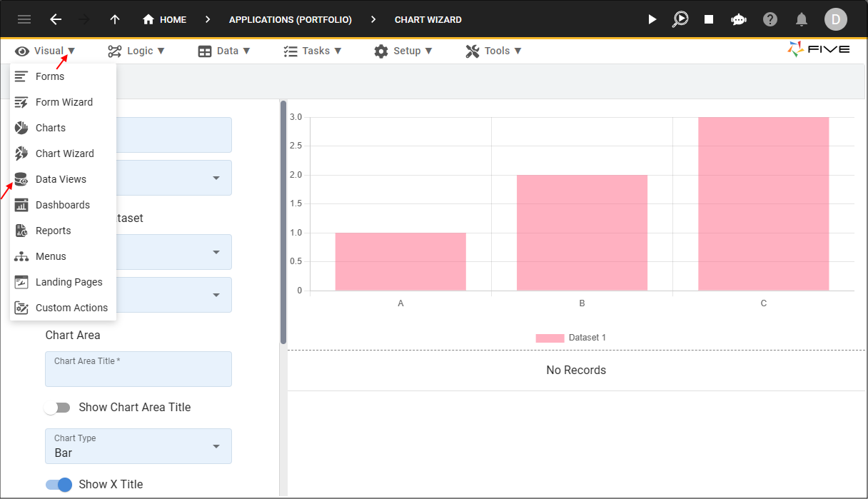Click the Forms icon in the menu

tap(21, 76)
